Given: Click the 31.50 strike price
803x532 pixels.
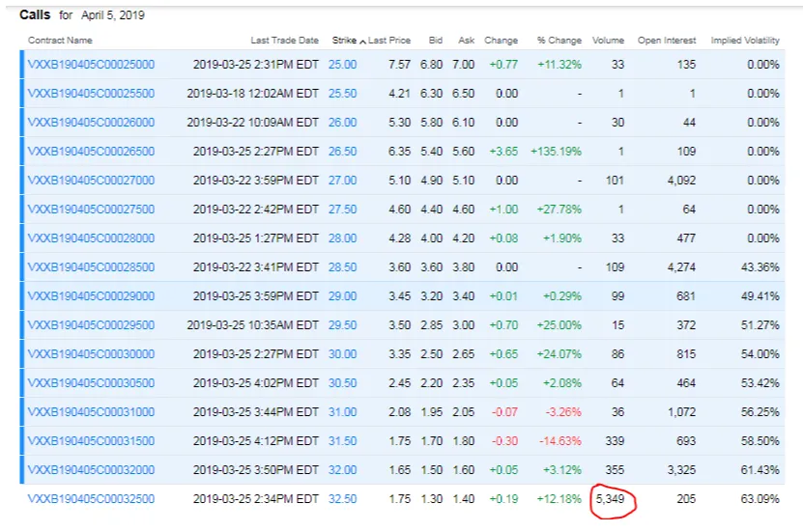Looking at the screenshot, I should pos(342,441).
